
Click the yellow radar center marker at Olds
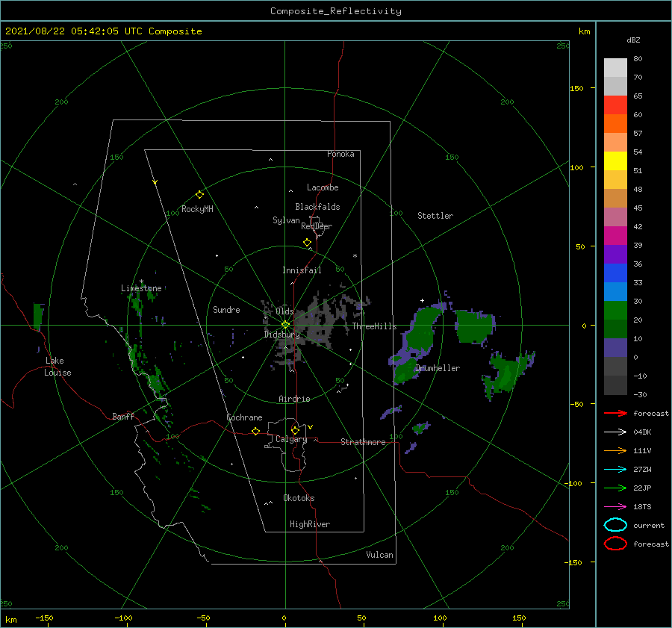(285, 325)
